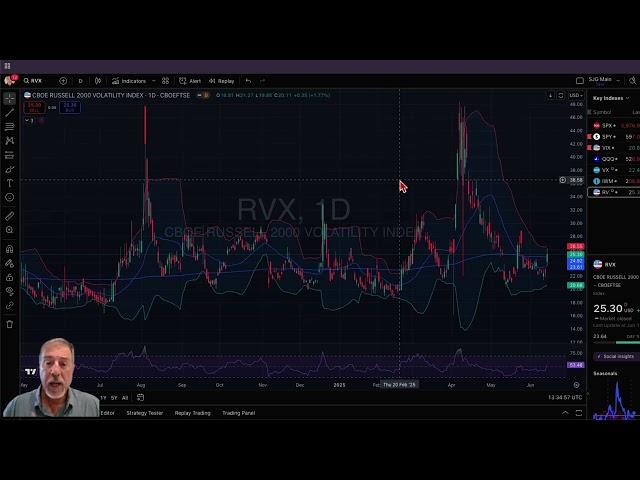
Task: Redo the last chart action
Action: (262, 81)
